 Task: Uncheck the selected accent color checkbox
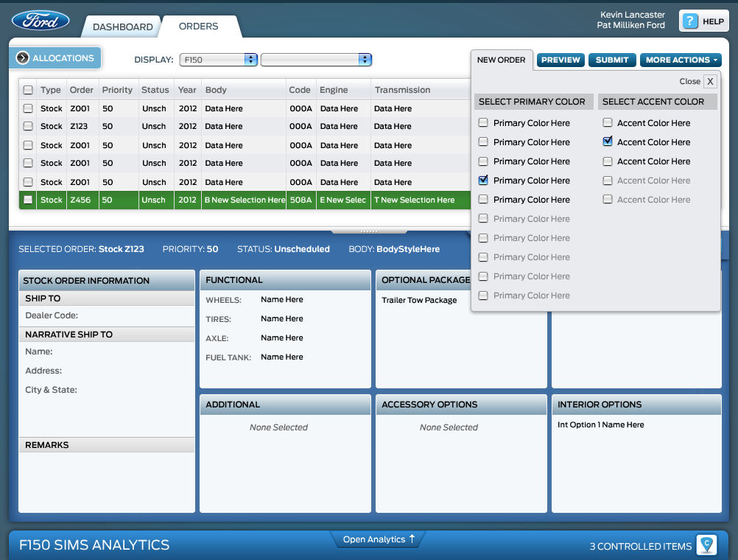click(x=608, y=141)
